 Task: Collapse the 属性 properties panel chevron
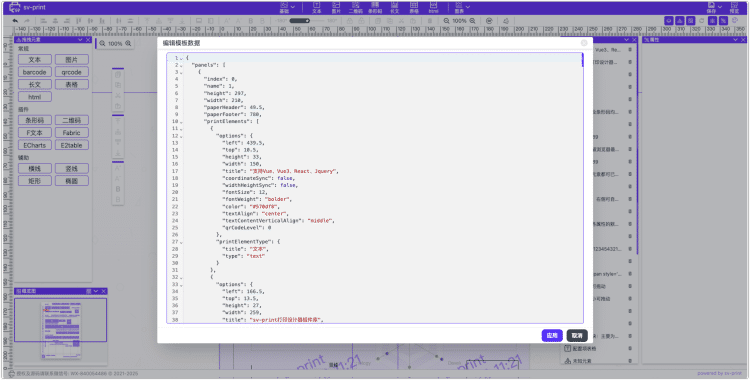click(736, 40)
